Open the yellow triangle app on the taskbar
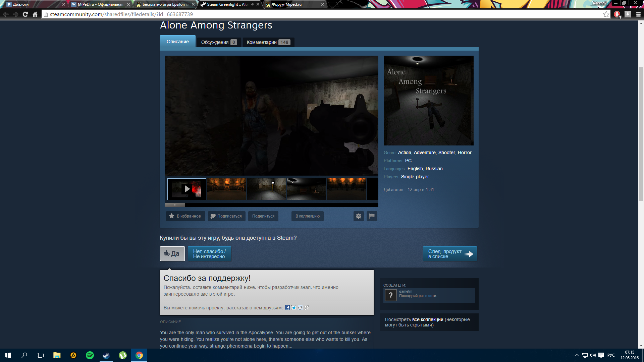Viewport: 644px width, 362px height. (x=73, y=355)
